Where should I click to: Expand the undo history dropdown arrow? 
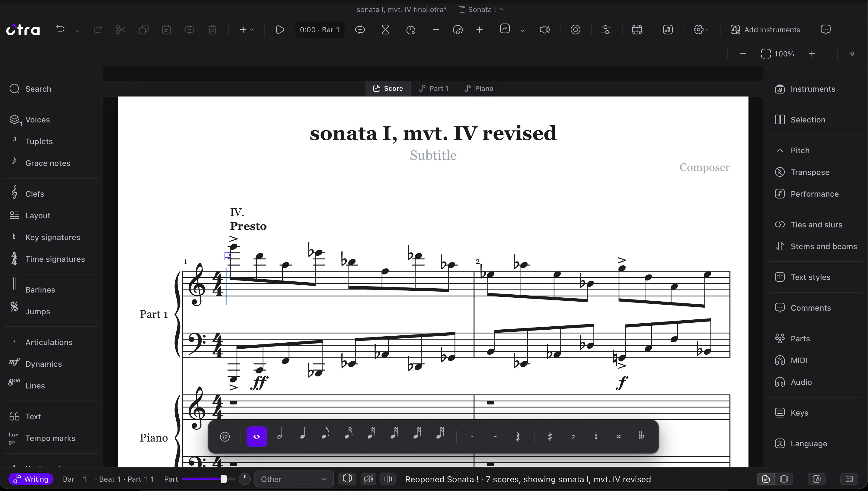(x=78, y=31)
